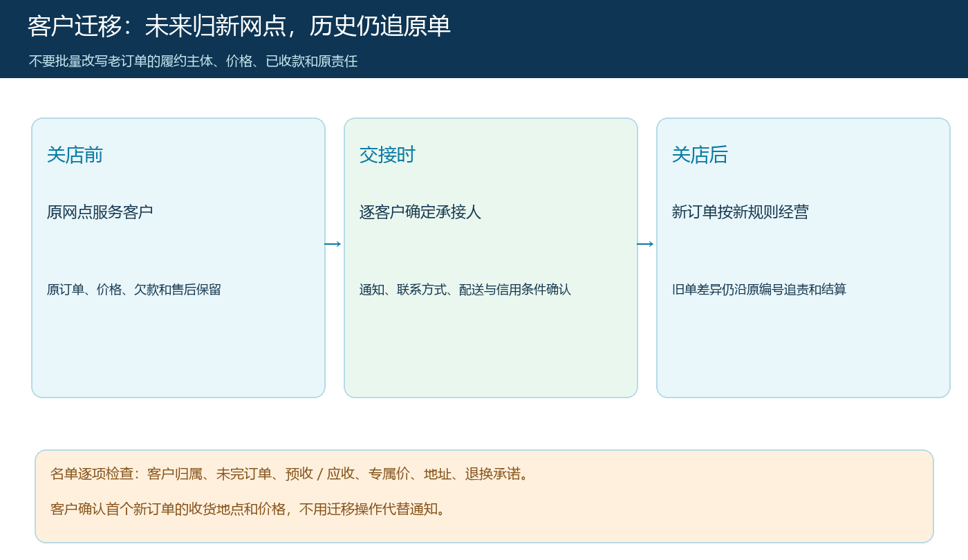Image resolution: width=968 pixels, height=560 pixels.
Task: Click the checklist line starting with 名单逐项检查
Action: pos(290,474)
